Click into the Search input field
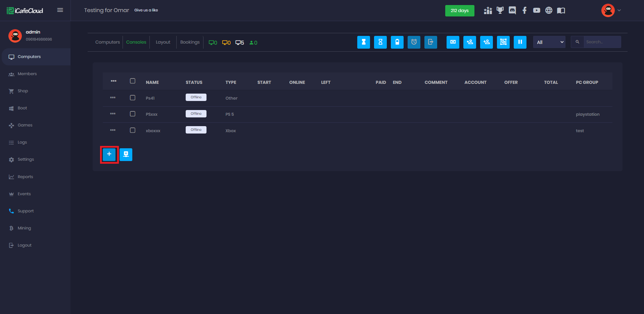This screenshot has width=644, height=314. pyautogui.click(x=602, y=42)
